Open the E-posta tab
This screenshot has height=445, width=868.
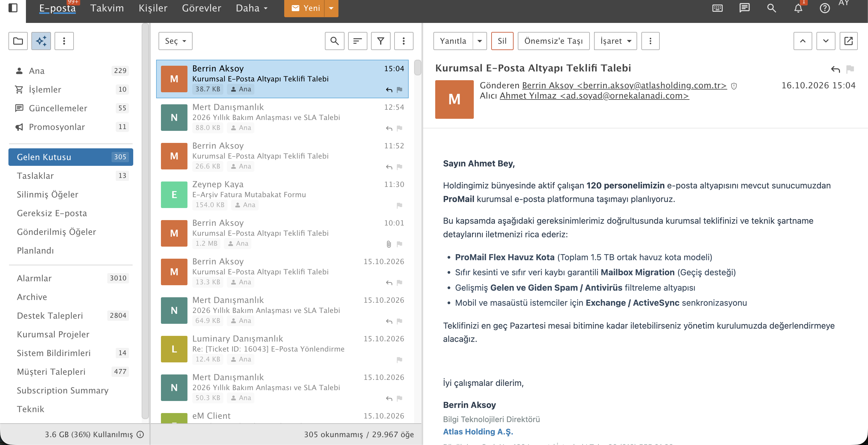[57, 8]
